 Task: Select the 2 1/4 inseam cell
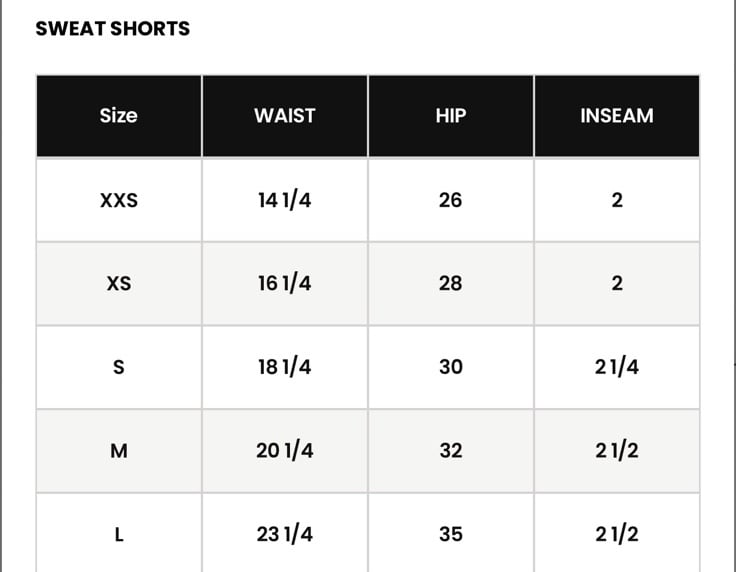[x=617, y=367]
